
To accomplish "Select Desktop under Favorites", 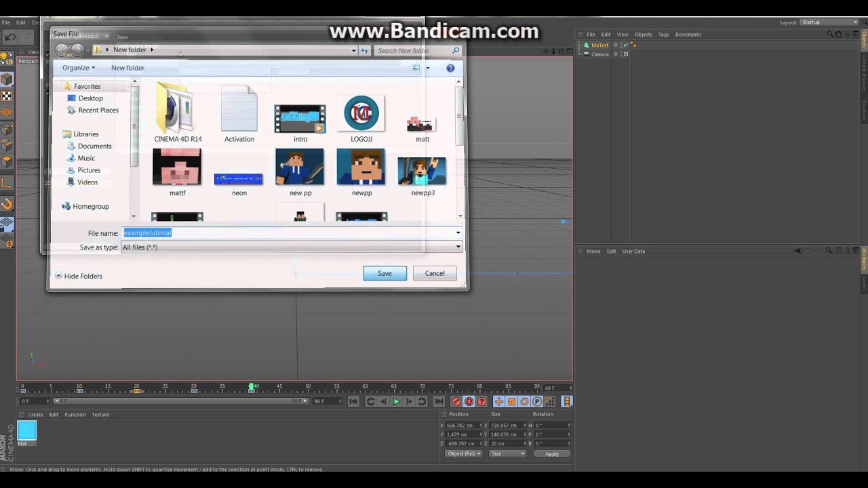I will pyautogui.click(x=90, y=98).
